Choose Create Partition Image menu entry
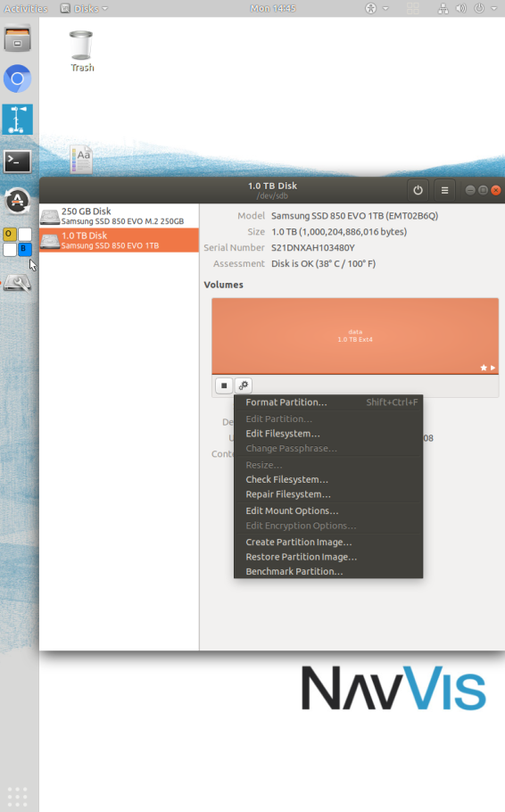The image size is (505, 812). point(328,543)
